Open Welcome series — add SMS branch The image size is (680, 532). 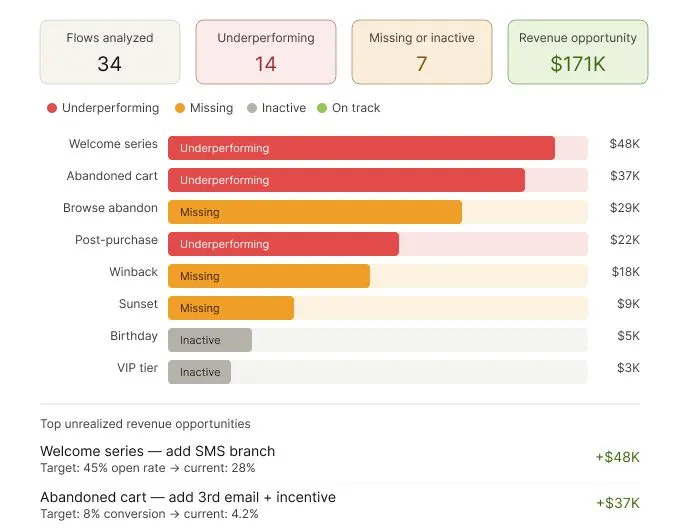(x=157, y=451)
